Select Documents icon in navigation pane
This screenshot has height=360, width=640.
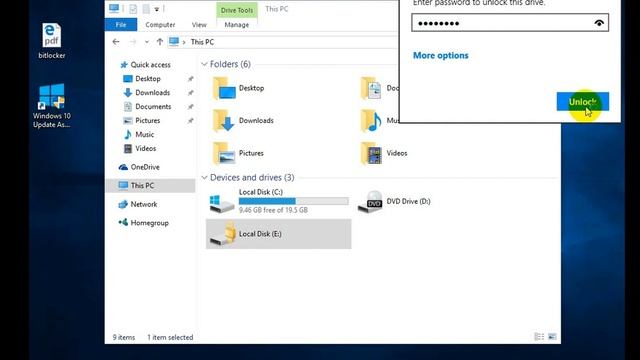(128, 107)
